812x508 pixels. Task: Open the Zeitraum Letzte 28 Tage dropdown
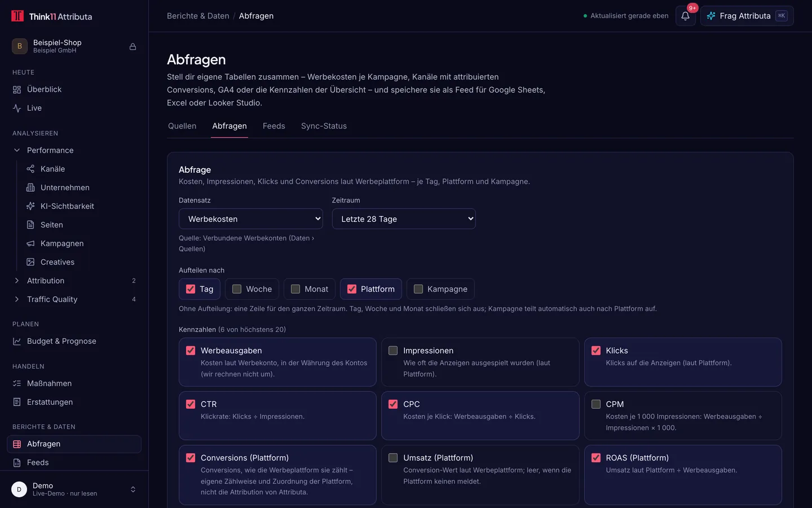click(x=404, y=219)
